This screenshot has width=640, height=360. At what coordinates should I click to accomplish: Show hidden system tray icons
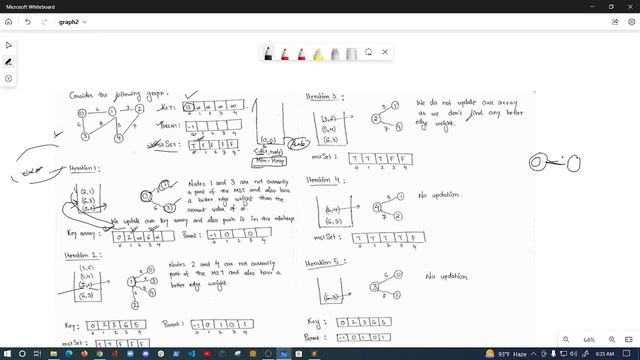click(x=533, y=354)
